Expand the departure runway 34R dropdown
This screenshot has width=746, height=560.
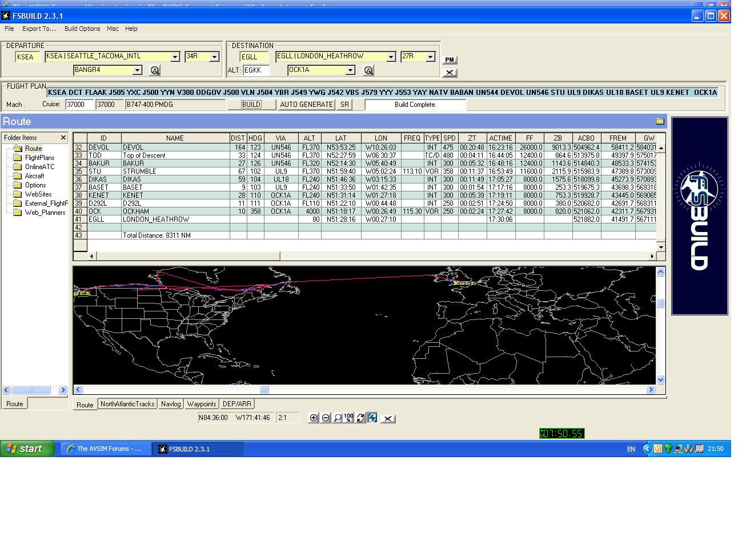point(214,57)
